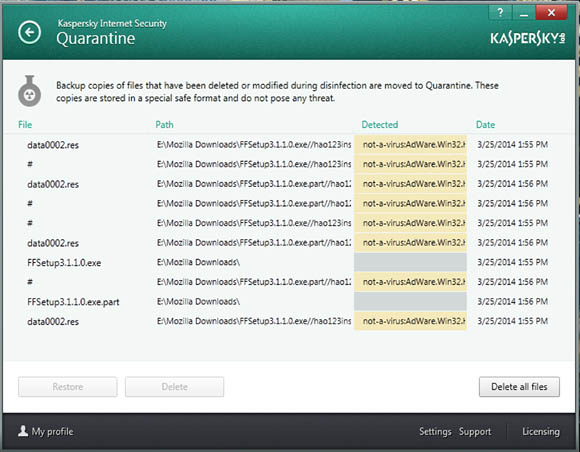Viewport: 580px width, 452px height.
Task: Click the Detected column header
Action: (x=380, y=125)
